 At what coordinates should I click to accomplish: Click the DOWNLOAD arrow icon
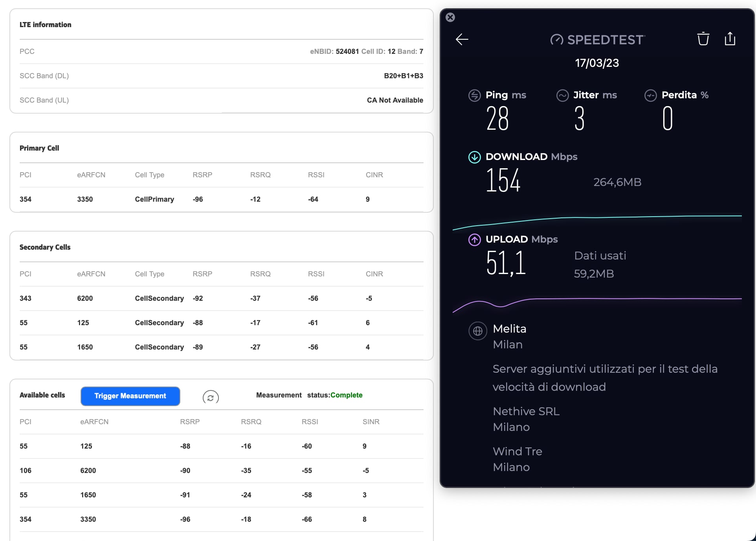[x=474, y=157]
